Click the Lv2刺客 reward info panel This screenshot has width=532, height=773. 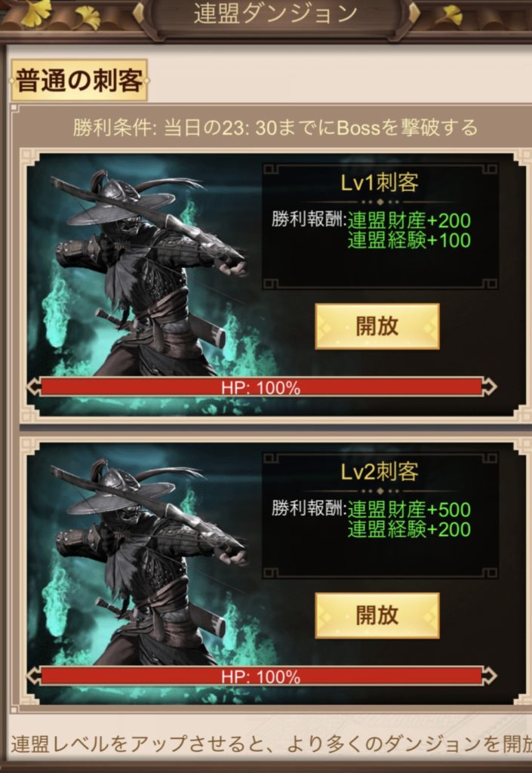[x=380, y=516]
